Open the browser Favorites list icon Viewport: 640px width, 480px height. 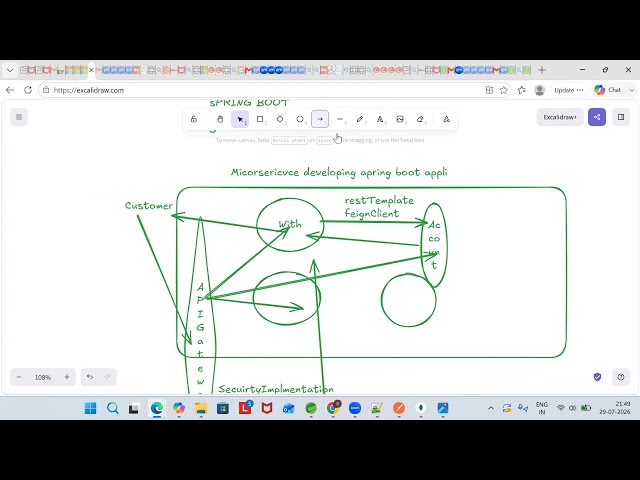click(522, 90)
